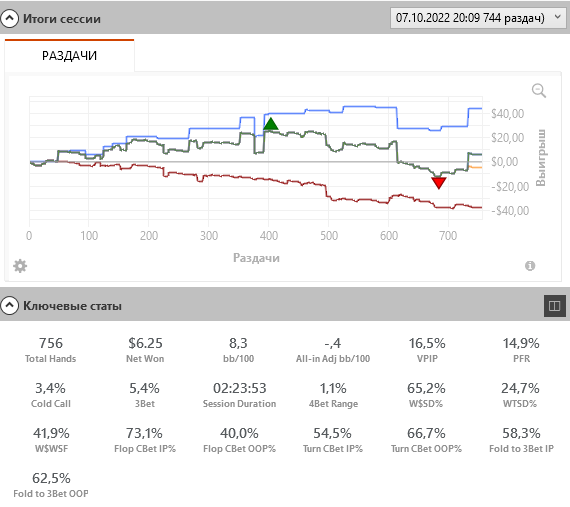Click the Ключевые статы header title
This screenshot has height=507, width=570.
pyautogui.click(x=72, y=306)
